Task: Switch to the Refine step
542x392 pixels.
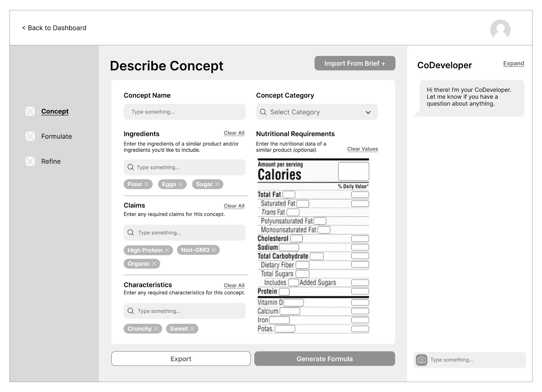Action: [51, 162]
